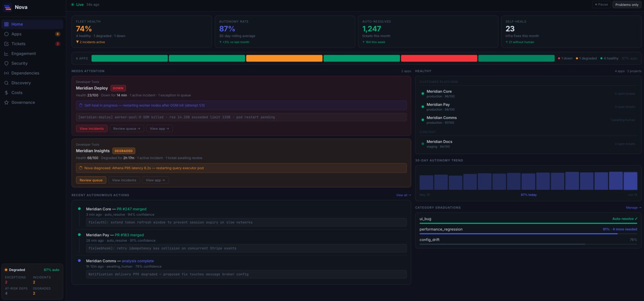Go to the Security section

click(x=32, y=63)
